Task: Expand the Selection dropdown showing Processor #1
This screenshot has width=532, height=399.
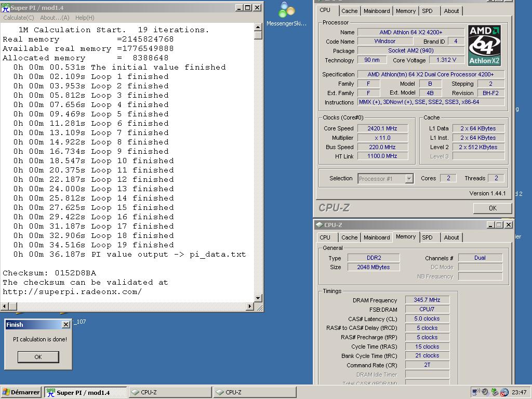Action: coord(409,179)
